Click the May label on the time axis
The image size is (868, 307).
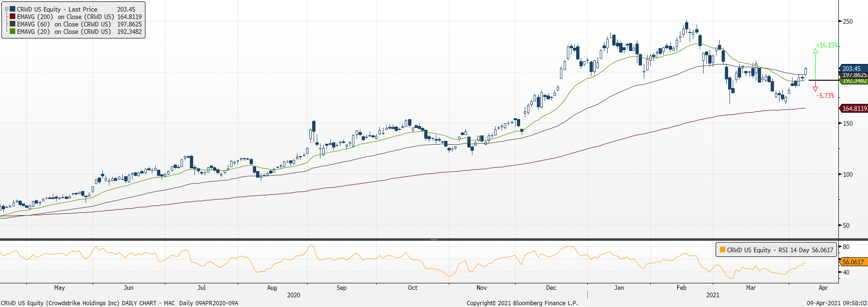point(59,288)
